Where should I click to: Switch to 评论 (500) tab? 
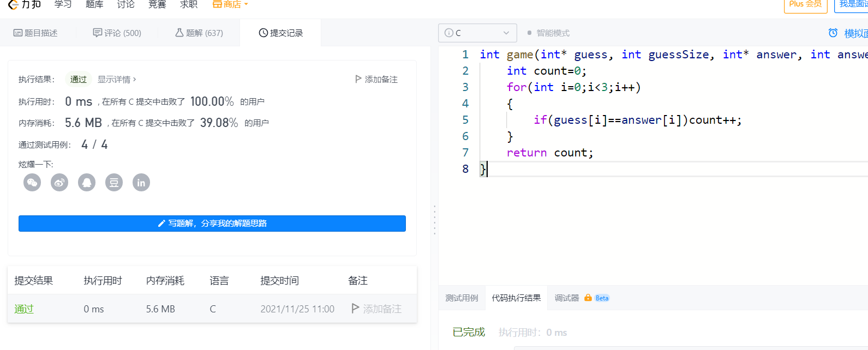(x=117, y=33)
